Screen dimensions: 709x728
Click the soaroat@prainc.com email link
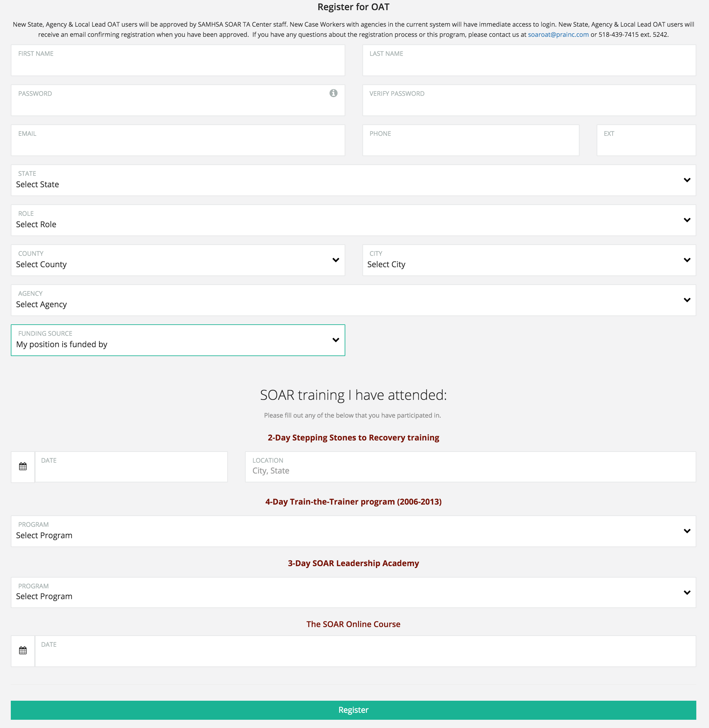tap(558, 35)
